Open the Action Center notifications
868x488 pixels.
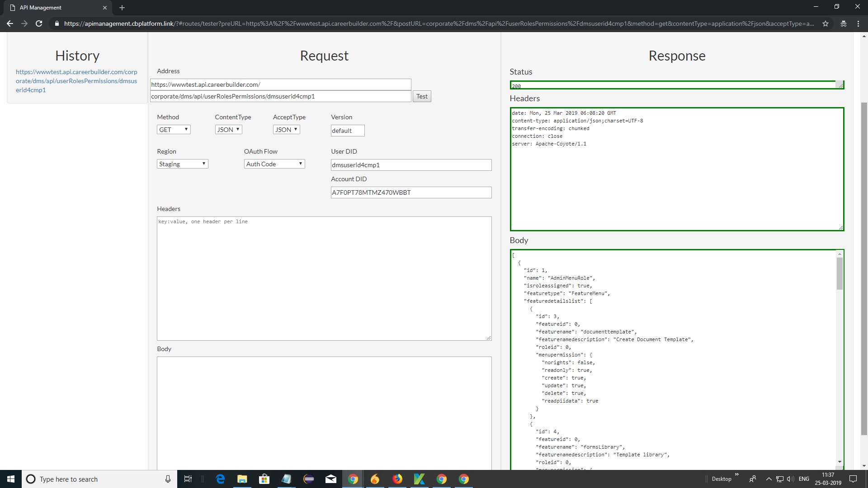tap(853, 479)
